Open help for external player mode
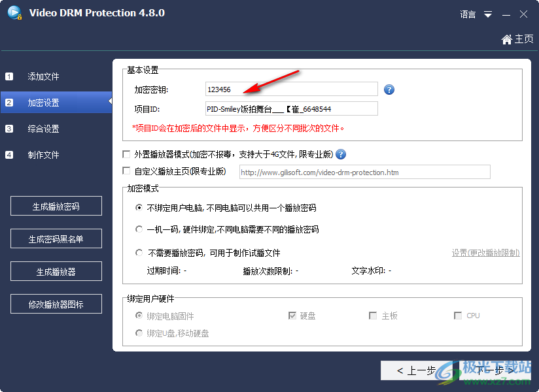This screenshot has height=392, width=539. pos(341,154)
